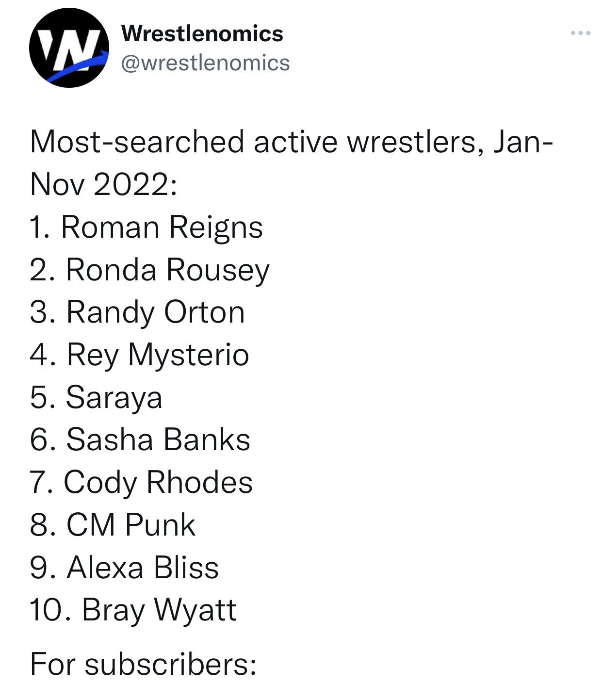602x700 pixels.
Task: Click the "4. Rey Mysterio" entry
Action: tap(139, 355)
